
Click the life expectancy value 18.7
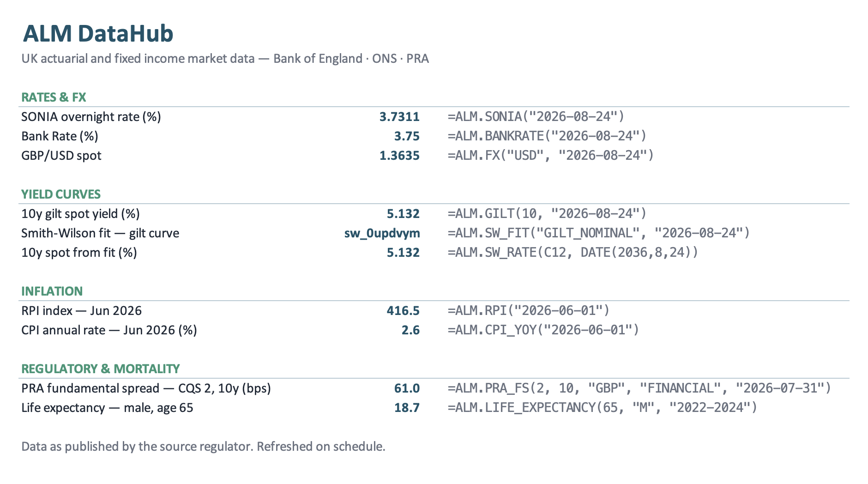coord(407,408)
